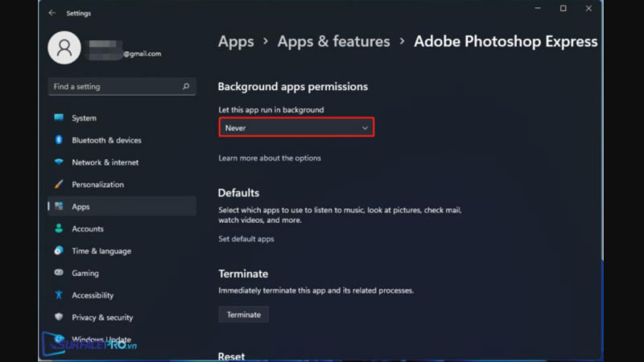Click the Accounts person icon
Screen dimensions: 644x362
pyautogui.click(x=59, y=228)
